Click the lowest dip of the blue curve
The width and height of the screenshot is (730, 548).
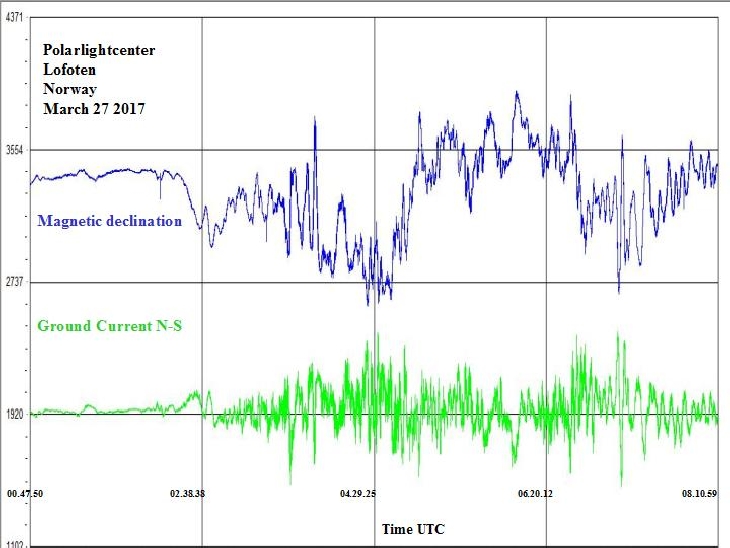[368, 303]
